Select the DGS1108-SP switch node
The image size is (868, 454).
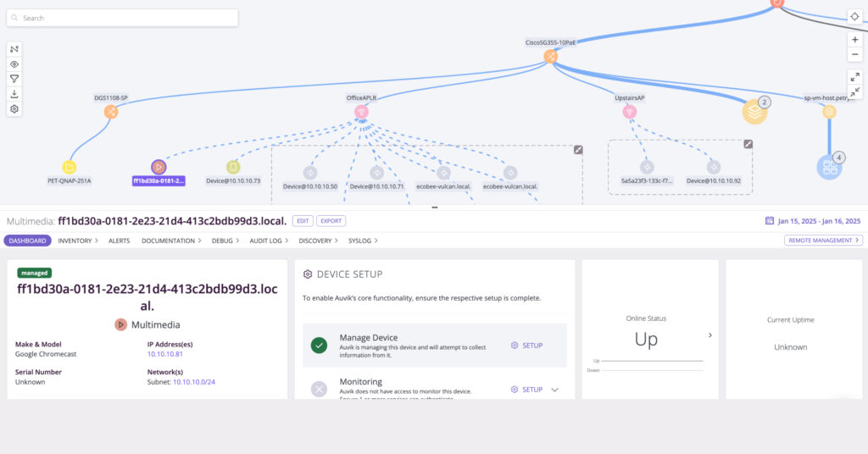point(111,112)
